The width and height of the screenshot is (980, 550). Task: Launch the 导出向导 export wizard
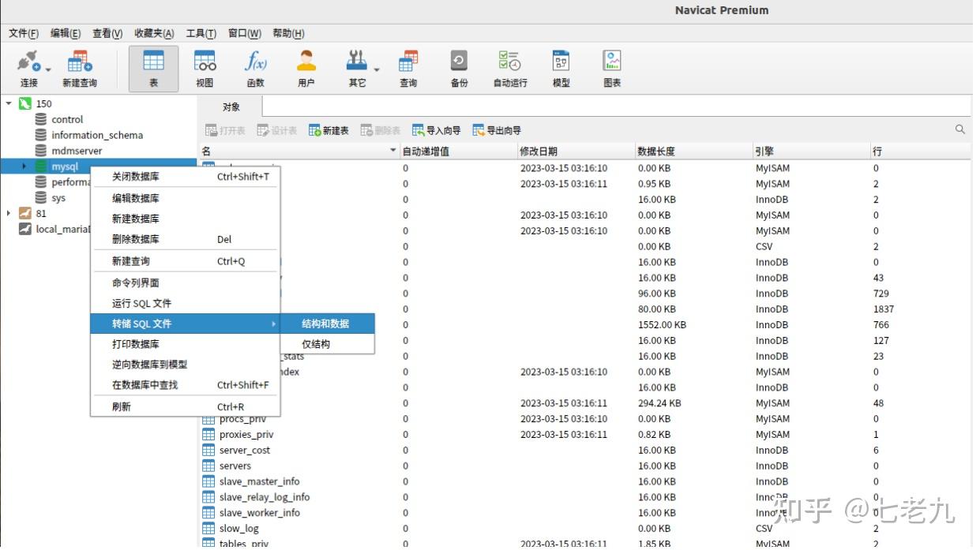(498, 130)
